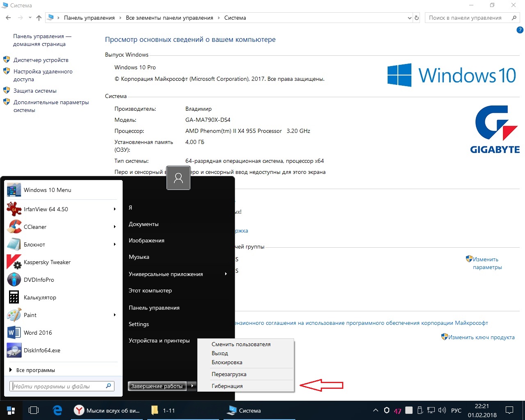Screen dimensions: 525x420
Task: Open recent locations dropdown arrow
Action: coord(30,18)
